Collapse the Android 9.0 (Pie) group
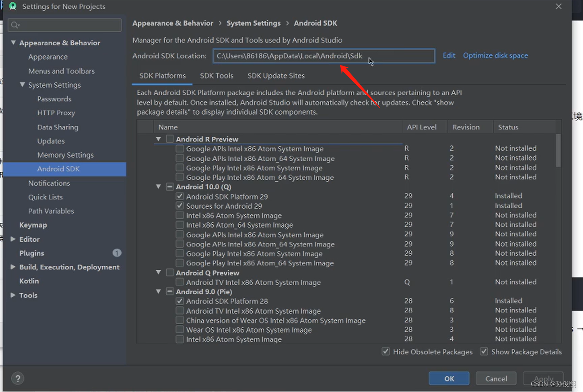Image resolution: width=583 pixels, height=392 pixels. 158,292
